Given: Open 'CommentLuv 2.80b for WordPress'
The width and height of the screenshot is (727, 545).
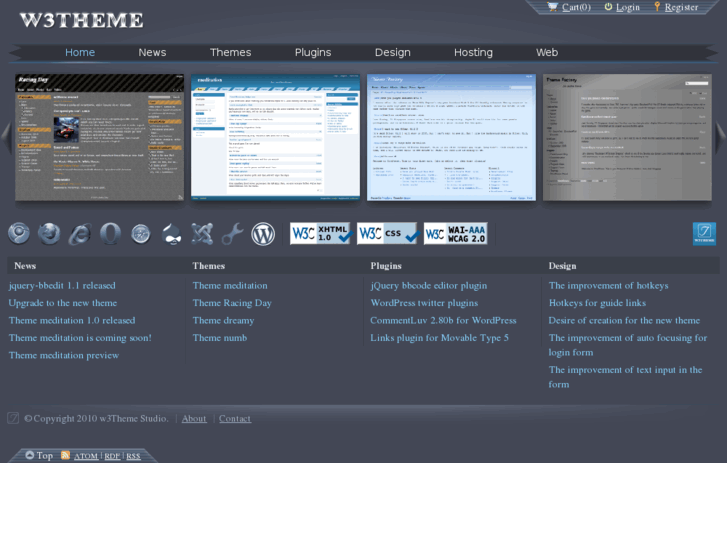Looking at the screenshot, I should tap(443, 321).
